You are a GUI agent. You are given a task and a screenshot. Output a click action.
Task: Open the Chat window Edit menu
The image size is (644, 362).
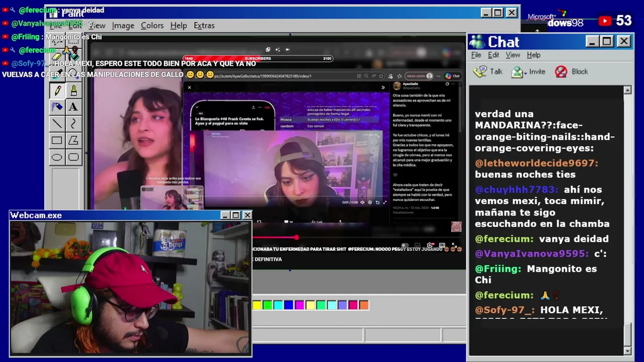tap(494, 55)
